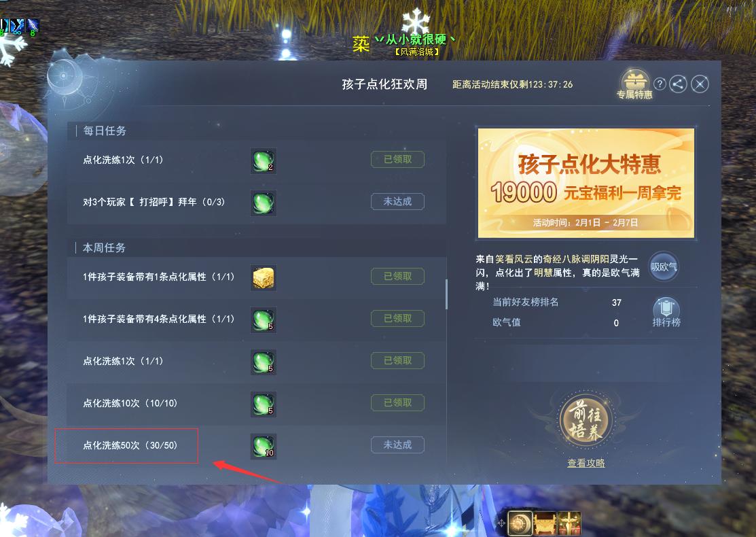Image resolution: width=756 pixels, height=537 pixels.
Task: Click 已领取 button for daily 点化洗练1次
Action: tap(397, 160)
